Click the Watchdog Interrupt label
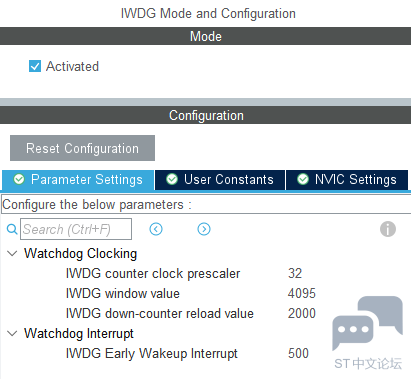411x379 pixels. [79, 334]
